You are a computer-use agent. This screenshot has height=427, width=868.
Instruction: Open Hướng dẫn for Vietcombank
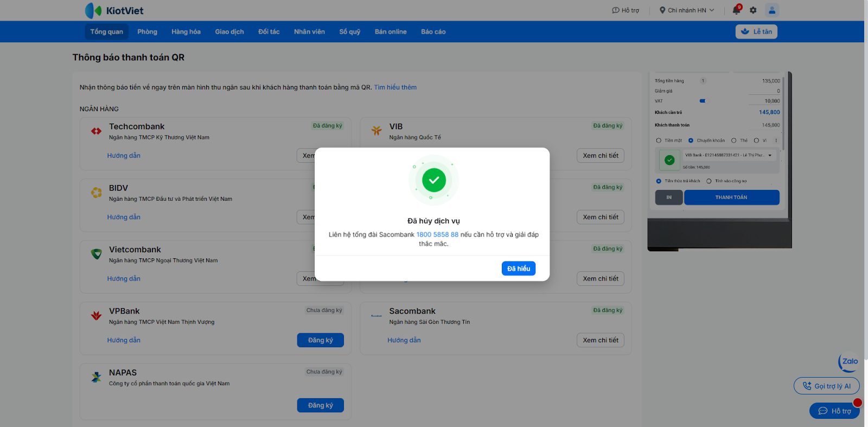[124, 279]
